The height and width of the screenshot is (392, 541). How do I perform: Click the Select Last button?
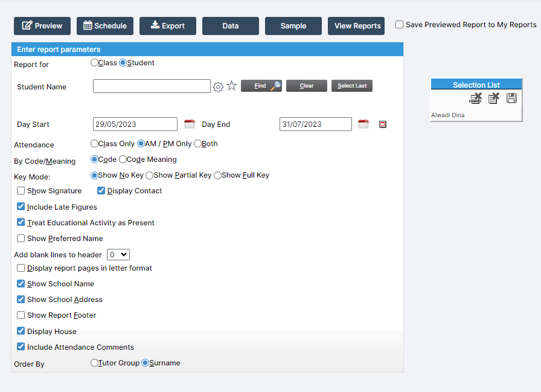click(352, 86)
